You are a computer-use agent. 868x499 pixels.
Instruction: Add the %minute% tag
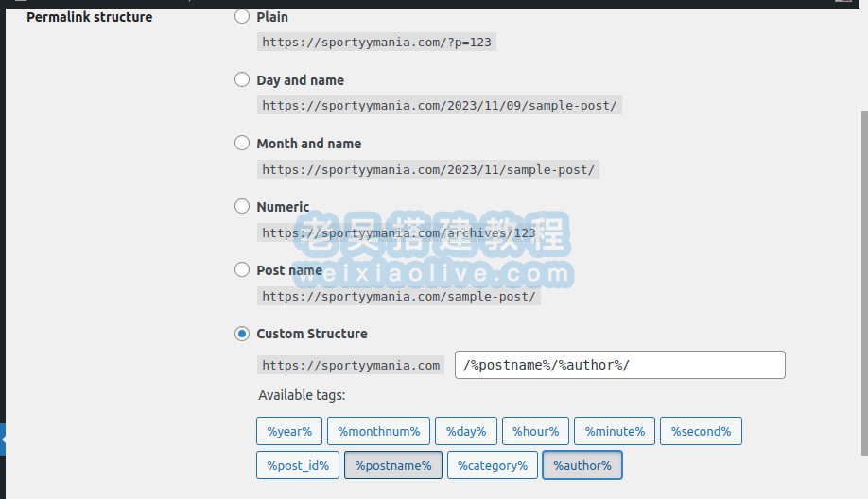coord(615,431)
